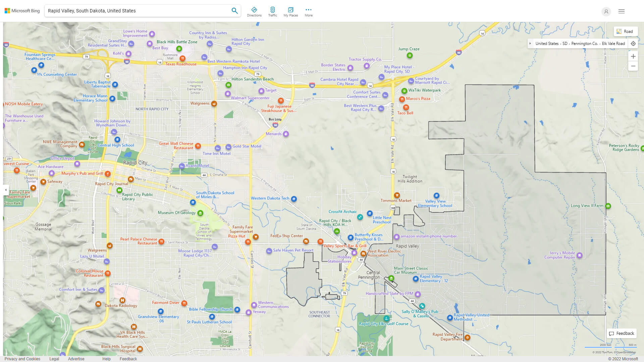
Task: Collapse the location breadcrumb arrow
Action: [530, 44]
